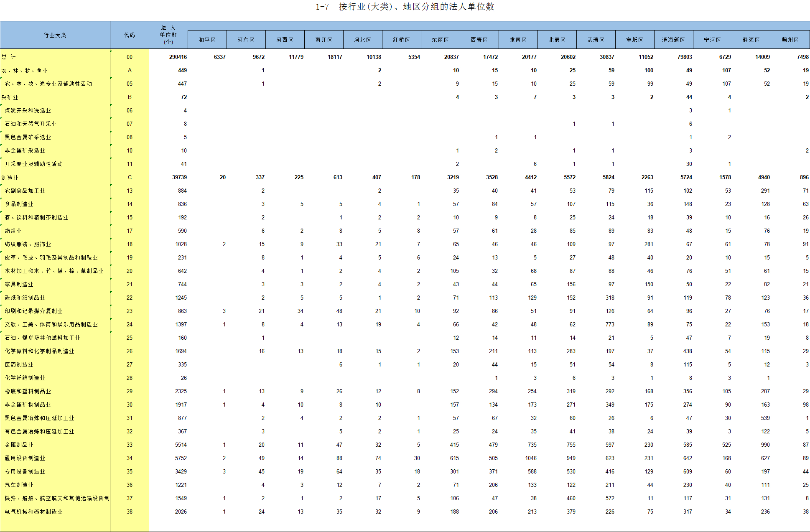810x532 pixels.
Task: Select the 静海区 column header
Action: click(x=751, y=40)
